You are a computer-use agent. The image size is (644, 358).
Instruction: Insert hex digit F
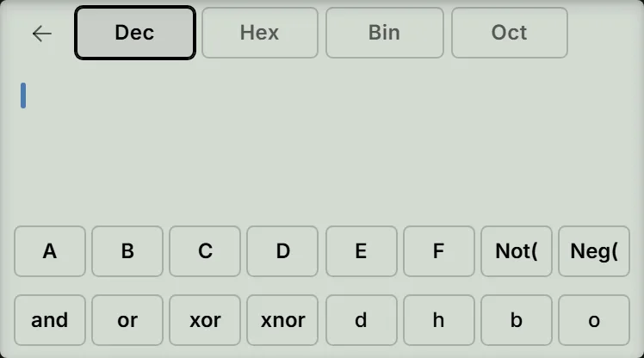click(x=439, y=251)
